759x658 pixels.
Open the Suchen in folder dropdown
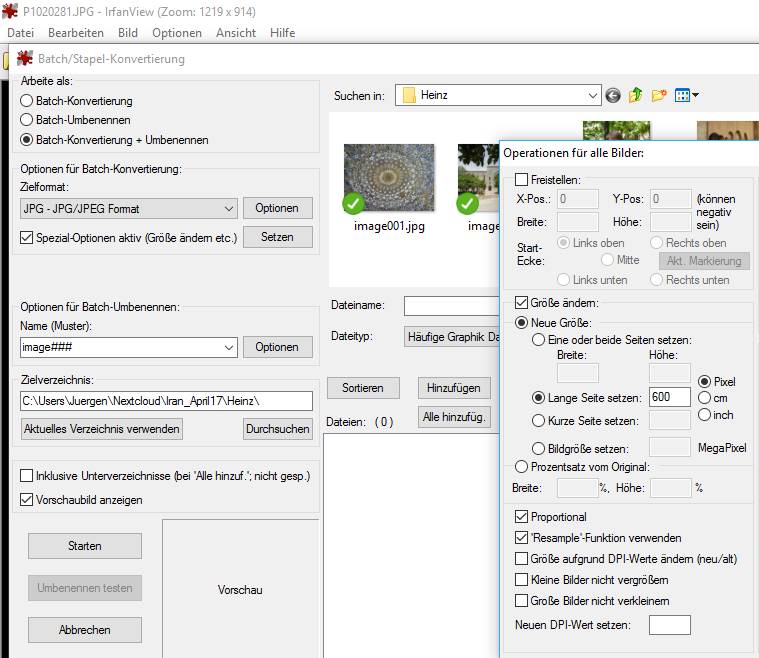(x=590, y=96)
